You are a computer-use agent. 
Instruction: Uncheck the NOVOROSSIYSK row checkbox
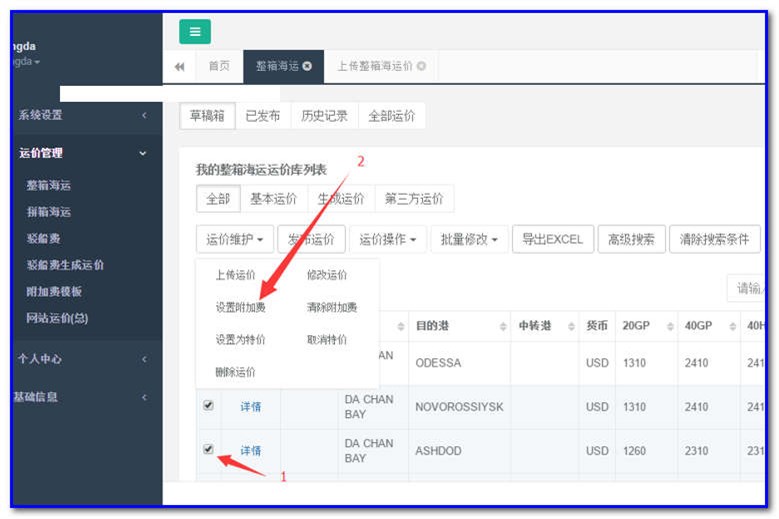[x=209, y=405]
